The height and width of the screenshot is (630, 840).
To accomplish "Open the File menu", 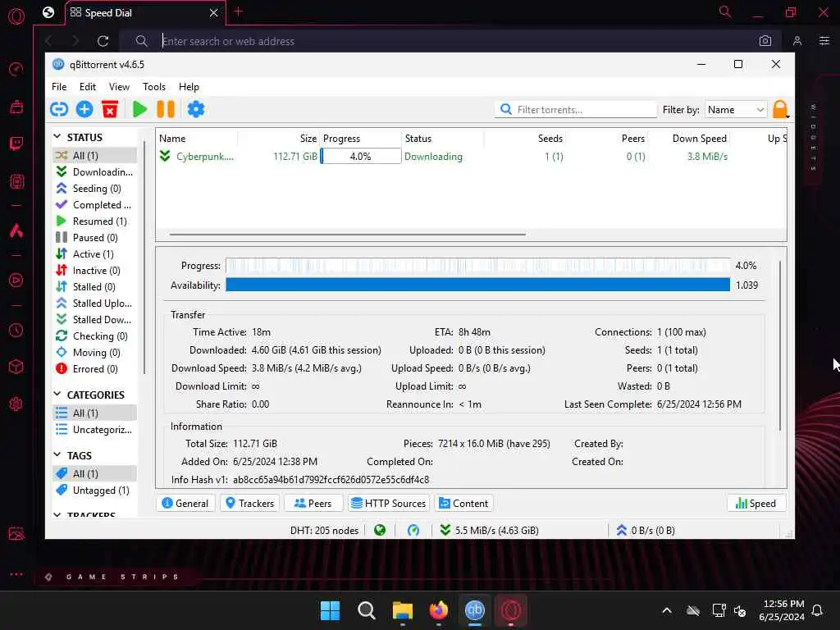I will [x=59, y=87].
